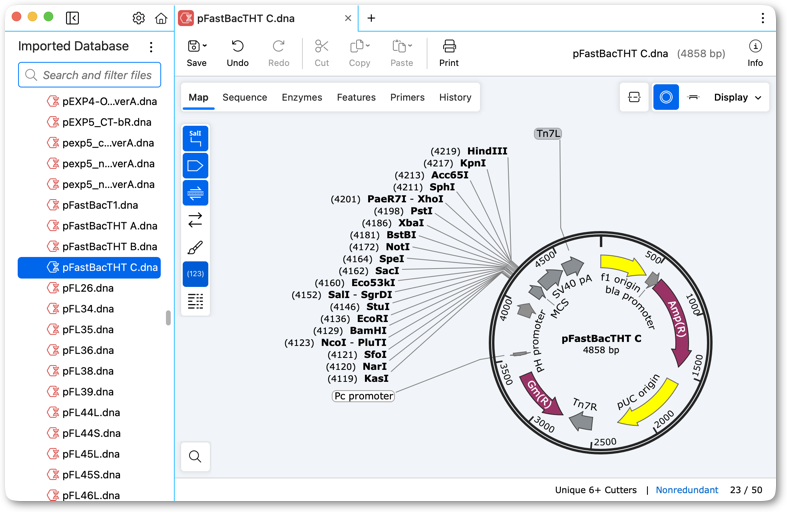This screenshot has width=787, height=512.
Task: Click the flip sequence arrows icon
Action: click(195, 220)
